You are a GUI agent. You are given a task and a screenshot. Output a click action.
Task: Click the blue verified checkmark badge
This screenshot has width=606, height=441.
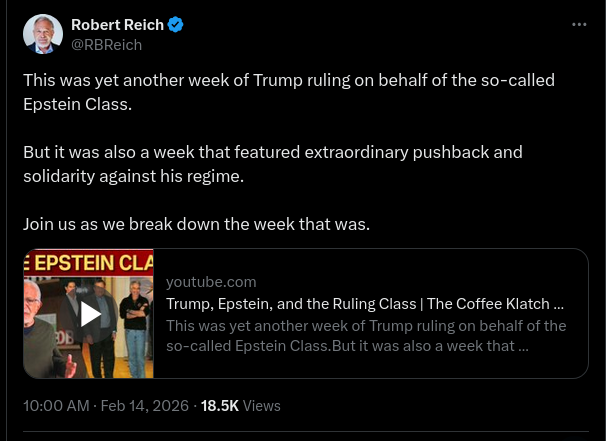(175, 24)
